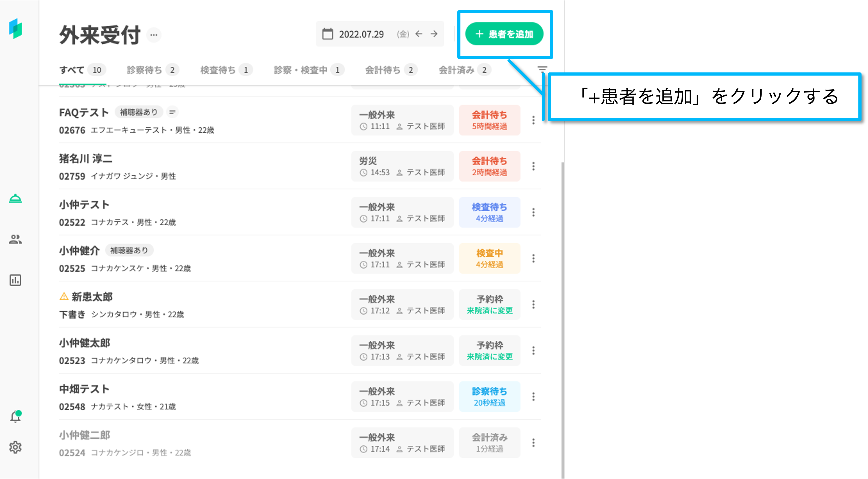
Task: Open kebab menu for FAQテスト row
Action: tap(533, 120)
